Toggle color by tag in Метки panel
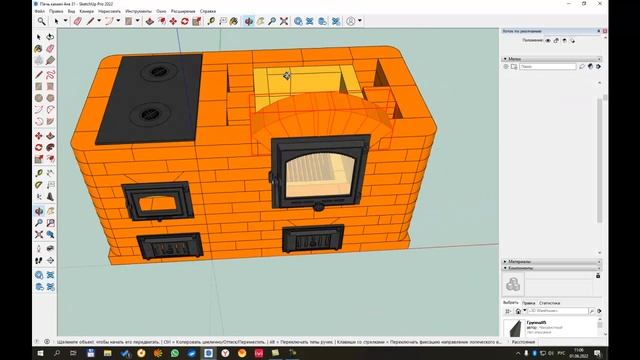Viewport: 640px width, 360px height. [x=590, y=67]
